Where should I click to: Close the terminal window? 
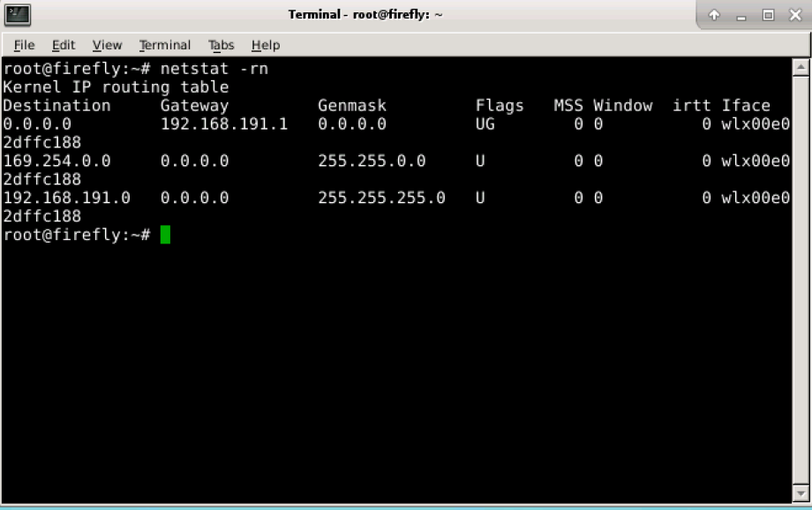click(x=795, y=15)
